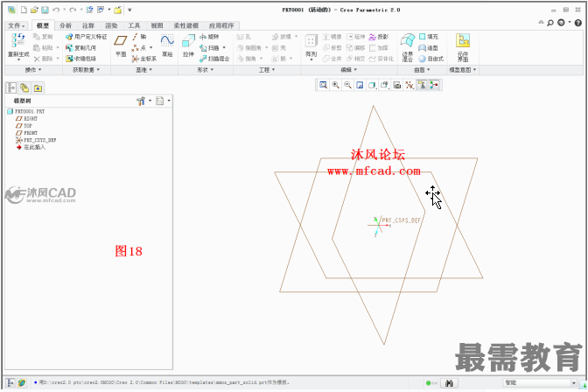
Task: Switch to the 视图 (View) tab
Action: (x=157, y=25)
